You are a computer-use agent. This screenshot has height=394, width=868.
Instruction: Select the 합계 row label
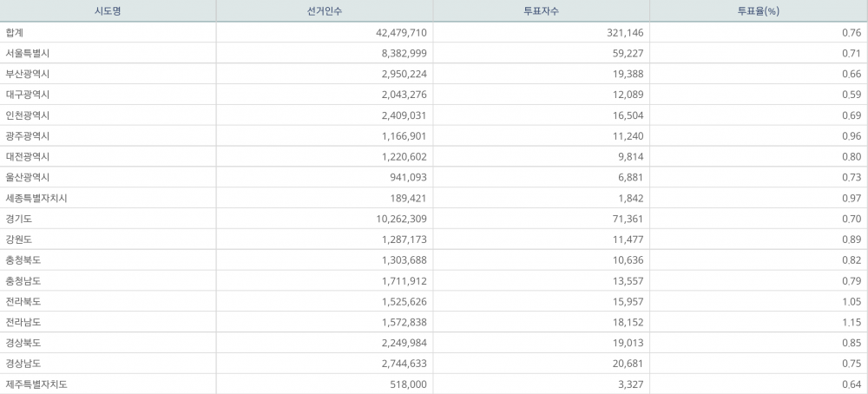pos(14,32)
